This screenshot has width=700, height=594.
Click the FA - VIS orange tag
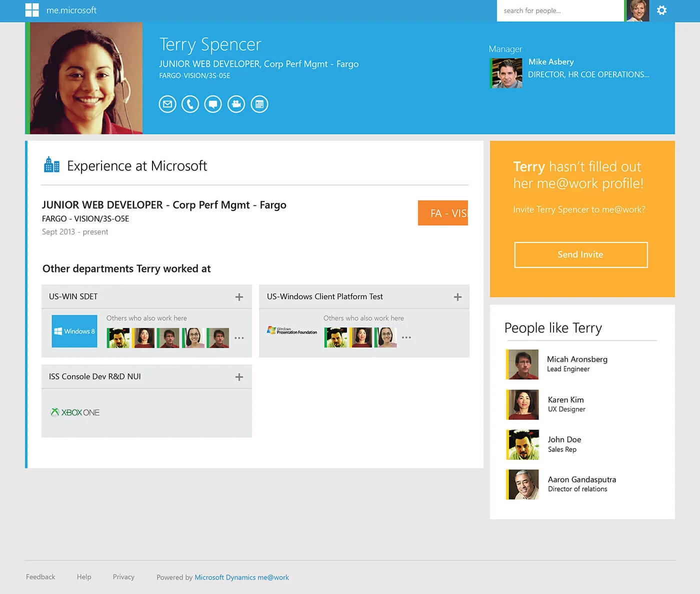(x=443, y=213)
